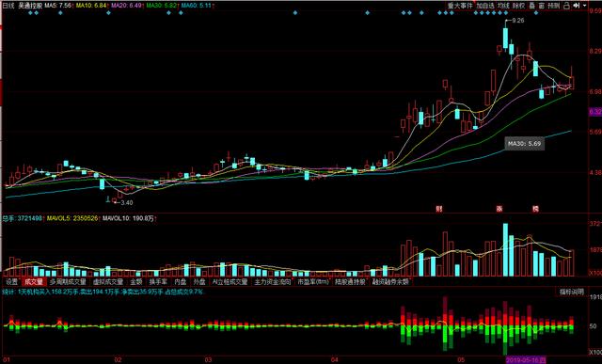Switch to 换手率 turnover tab
The width and height of the screenshot is (602, 364).
(158, 282)
